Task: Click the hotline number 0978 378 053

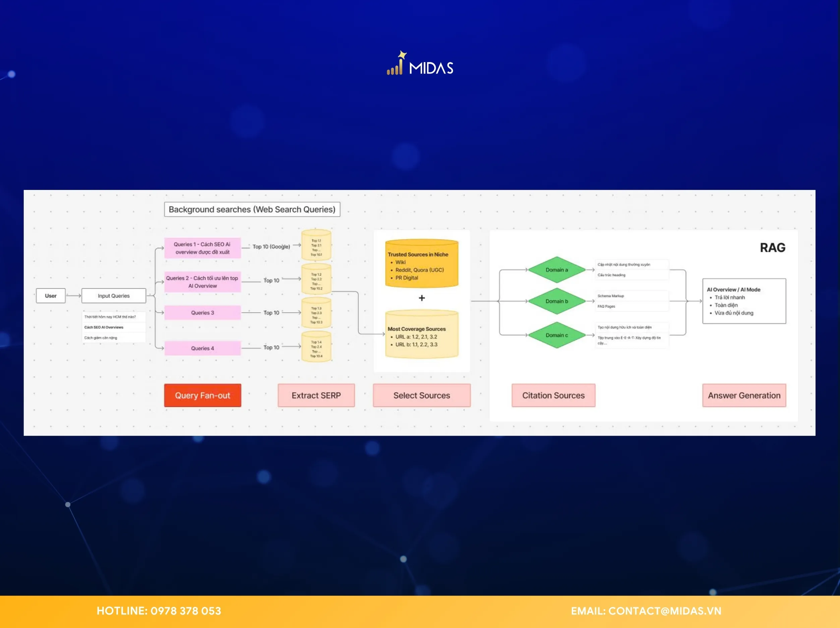Action: coord(186,611)
